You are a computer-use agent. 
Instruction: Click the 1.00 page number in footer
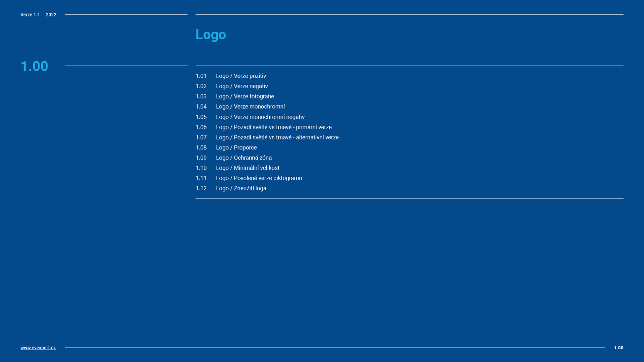click(x=618, y=348)
